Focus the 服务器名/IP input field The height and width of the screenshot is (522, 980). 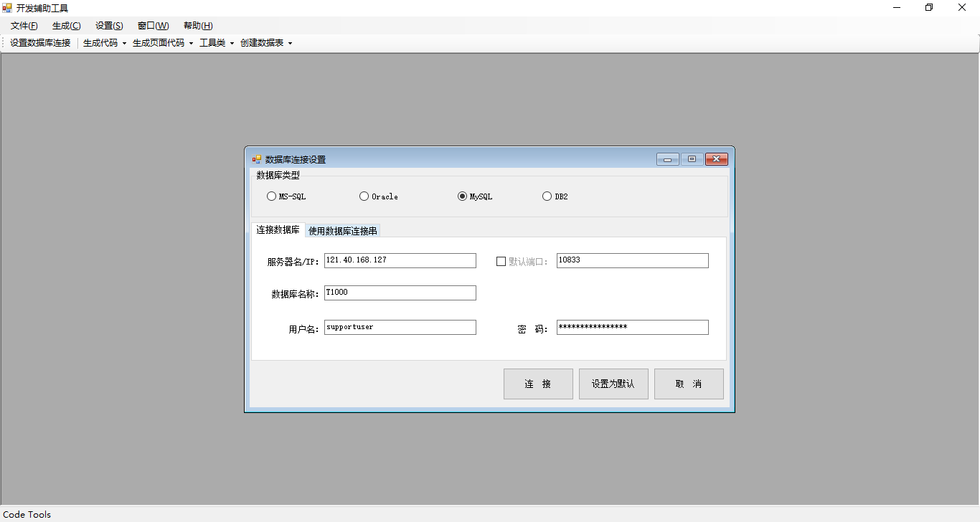[x=400, y=260]
